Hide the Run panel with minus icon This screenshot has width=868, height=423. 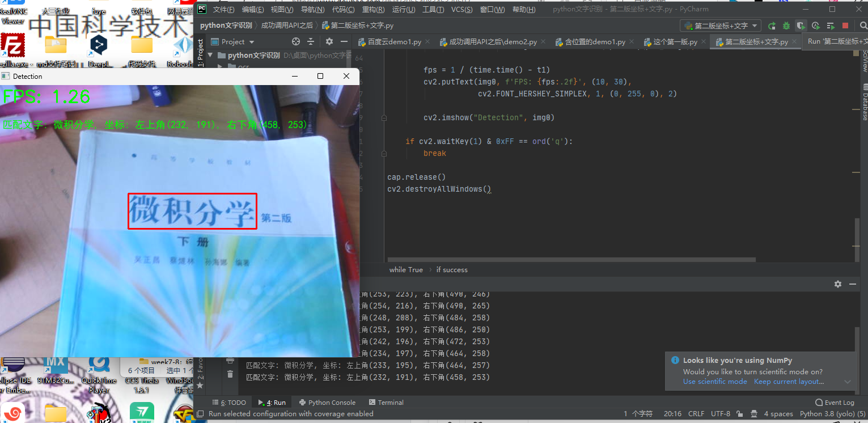pyautogui.click(x=853, y=284)
